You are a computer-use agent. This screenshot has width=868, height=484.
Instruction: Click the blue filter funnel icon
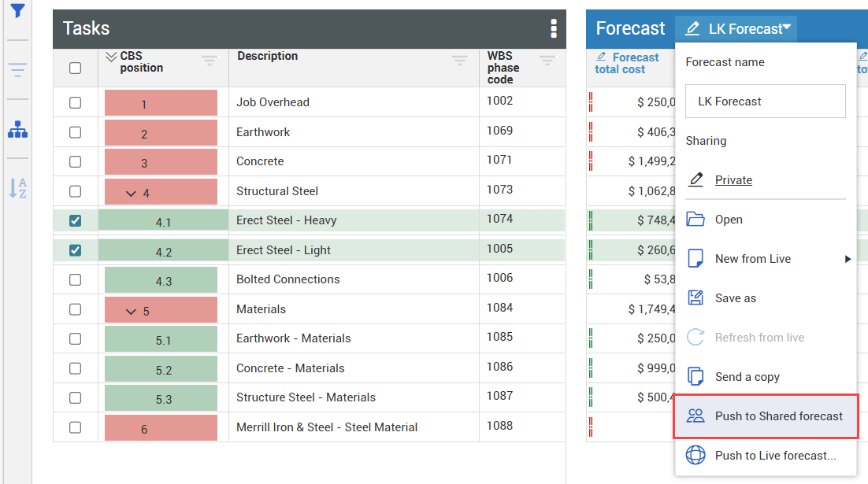point(17,11)
